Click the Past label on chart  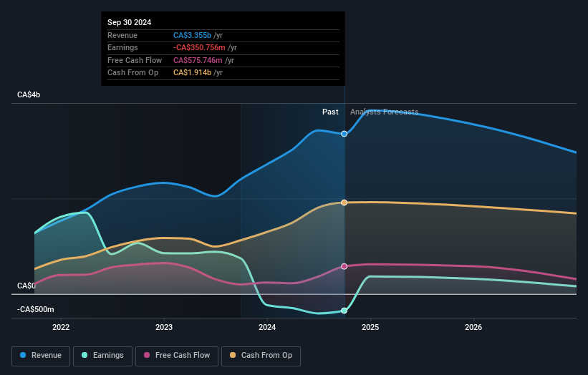330,112
